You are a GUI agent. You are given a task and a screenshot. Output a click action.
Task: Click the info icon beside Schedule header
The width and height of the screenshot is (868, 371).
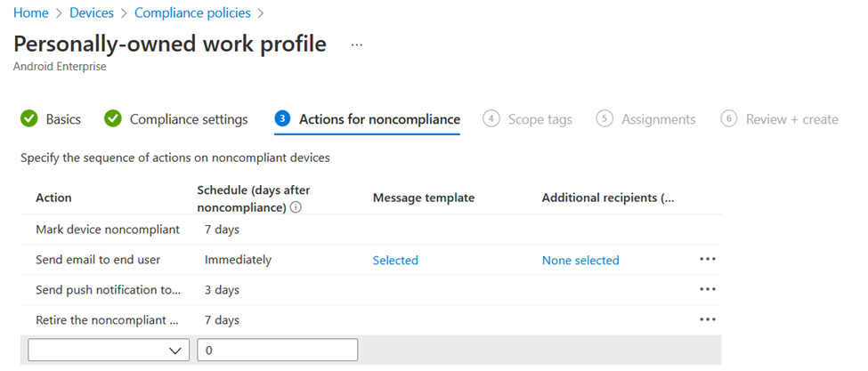pyautogui.click(x=295, y=208)
